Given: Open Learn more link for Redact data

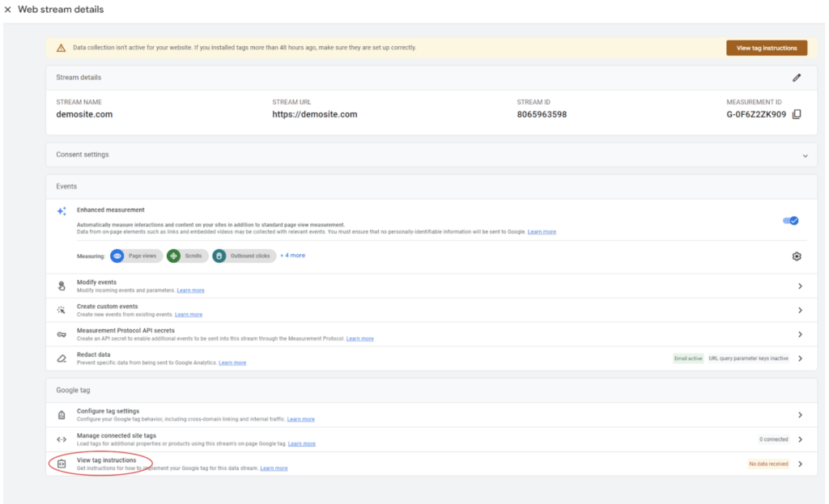Looking at the screenshot, I should coord(232,363).
